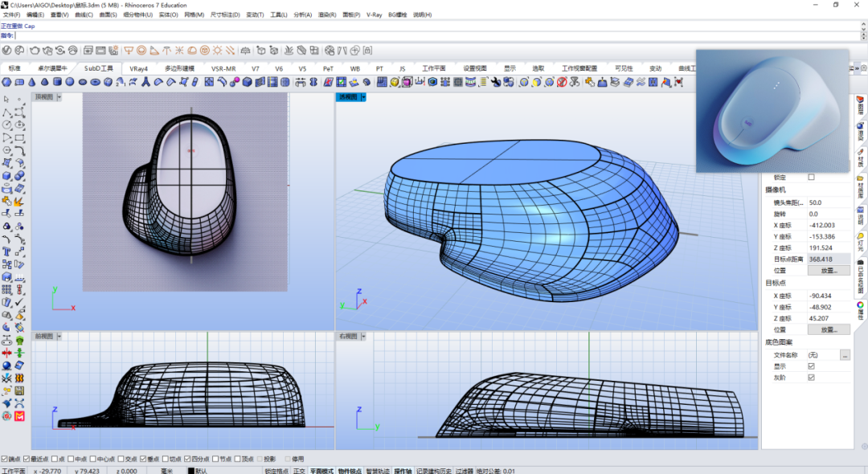Click the target point 放置 button

point(829,329)
